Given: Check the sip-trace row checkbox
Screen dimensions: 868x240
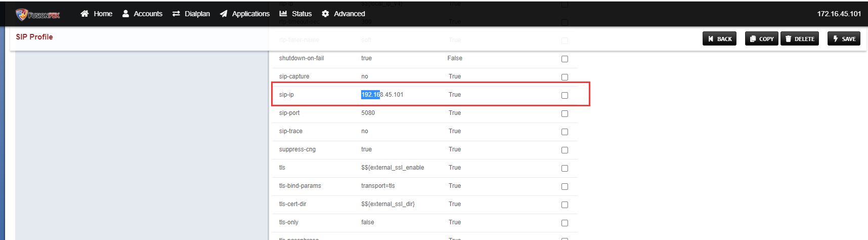Looking at the screenshot, I should (x=565, y=132).
